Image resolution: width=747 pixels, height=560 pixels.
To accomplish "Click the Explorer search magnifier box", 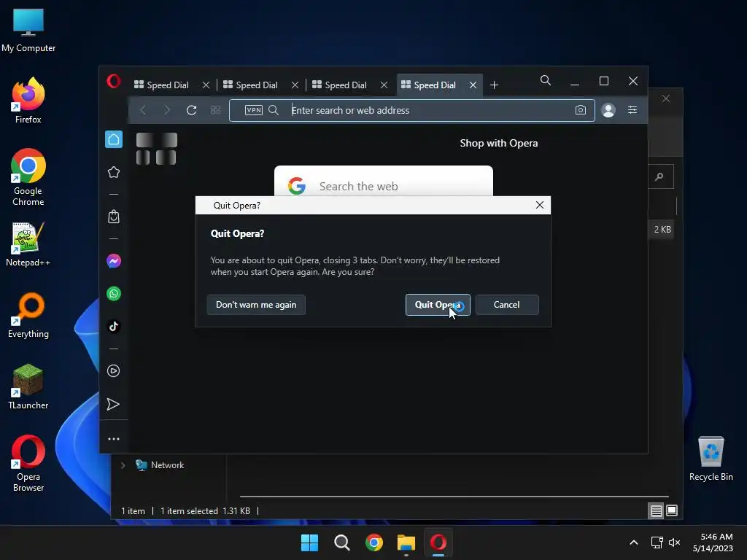I will [661, 176].
